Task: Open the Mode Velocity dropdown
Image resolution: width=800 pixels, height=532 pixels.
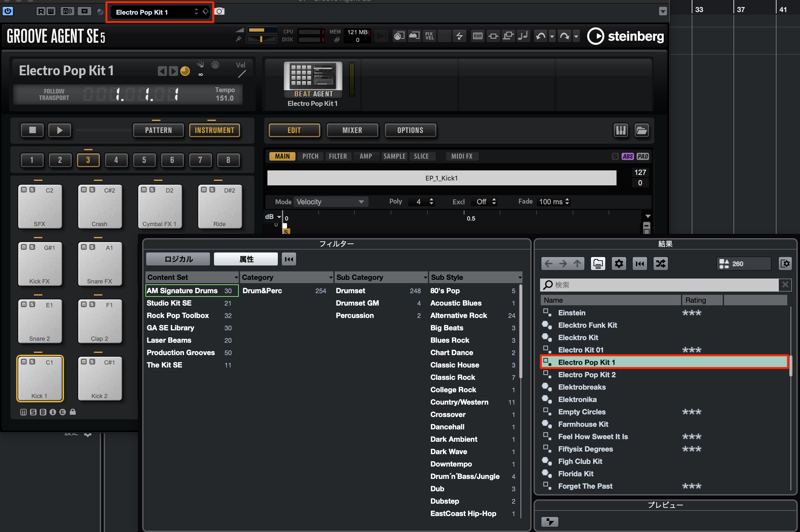Action: coord(330,202)
